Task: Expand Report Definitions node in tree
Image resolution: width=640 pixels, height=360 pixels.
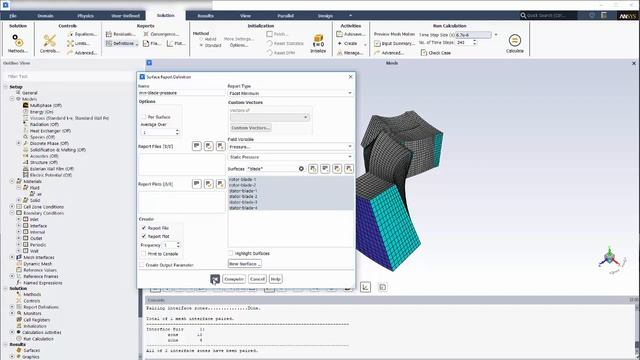Action: (12, 307)
